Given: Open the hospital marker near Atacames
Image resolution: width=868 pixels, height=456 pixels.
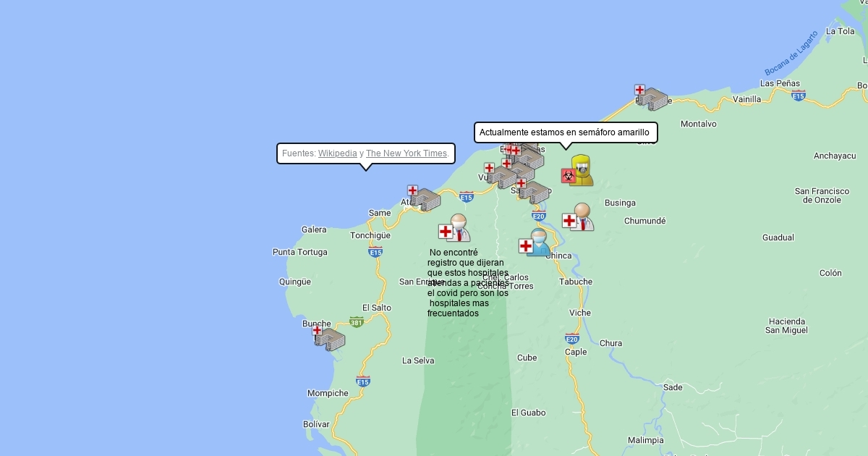Looking at the screenshot, I should click(x=425, y=198).
